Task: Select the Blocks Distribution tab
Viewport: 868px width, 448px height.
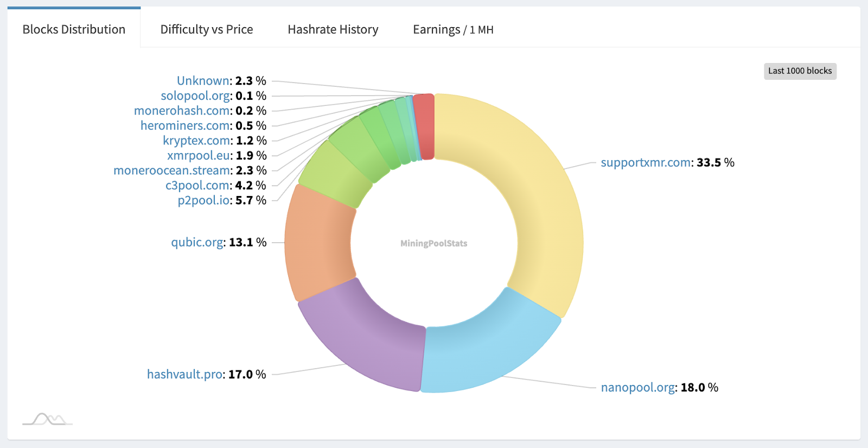Action: [x=74, y=29]
